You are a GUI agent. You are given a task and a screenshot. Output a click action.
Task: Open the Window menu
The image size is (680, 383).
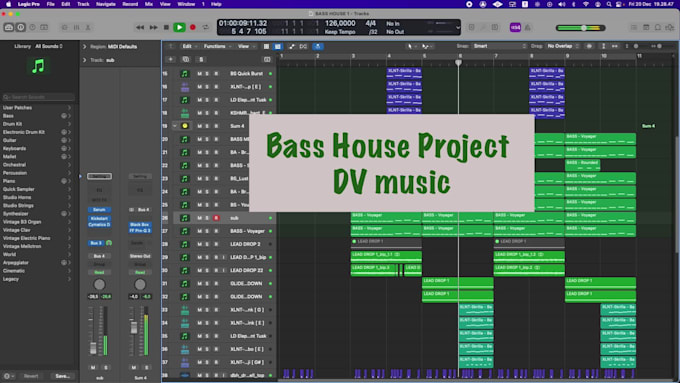[186, 4]
